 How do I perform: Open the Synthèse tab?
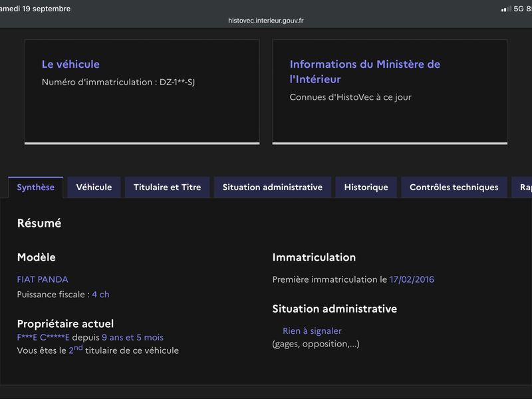[x=36, y=188]
